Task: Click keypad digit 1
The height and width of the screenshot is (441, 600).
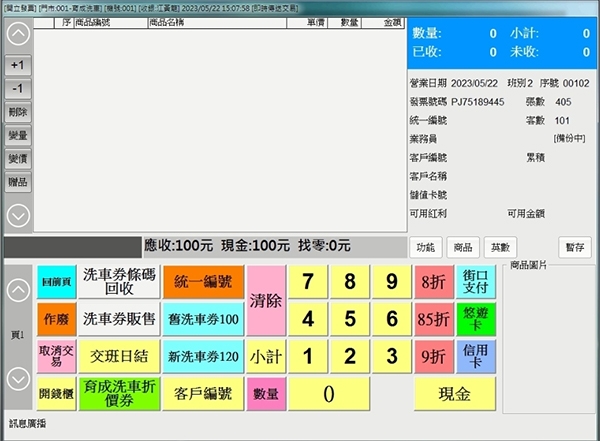Action: (308, 356)
